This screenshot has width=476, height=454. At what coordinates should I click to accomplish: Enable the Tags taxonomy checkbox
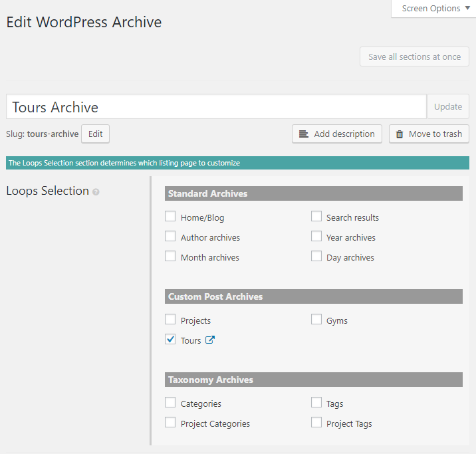coord(316,402)
